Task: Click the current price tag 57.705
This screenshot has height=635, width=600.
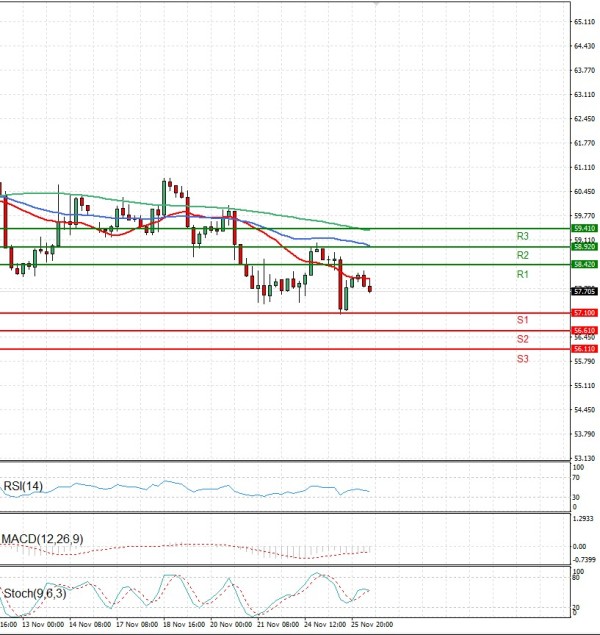Action: (x=585, y=291)
